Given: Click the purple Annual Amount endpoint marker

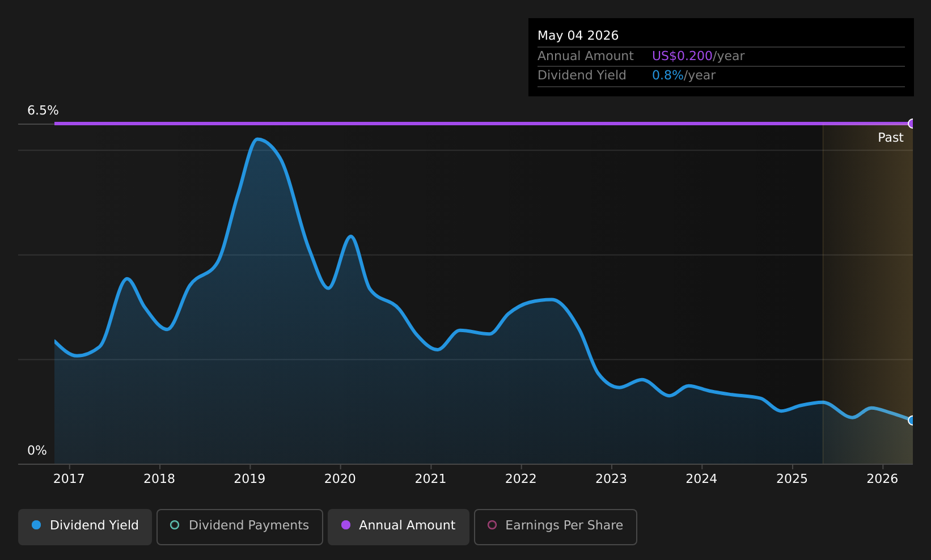Looking at the screenshot, I should (912, 124).
